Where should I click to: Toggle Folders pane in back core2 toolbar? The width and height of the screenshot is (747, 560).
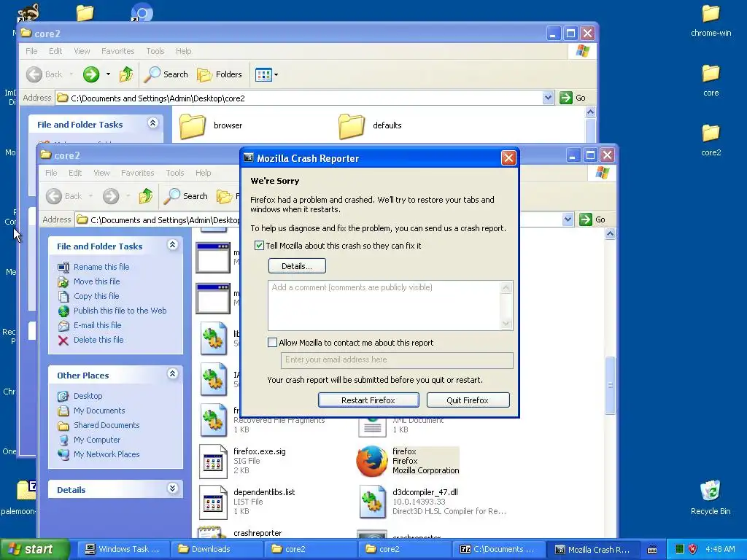[x=220, y=74]
